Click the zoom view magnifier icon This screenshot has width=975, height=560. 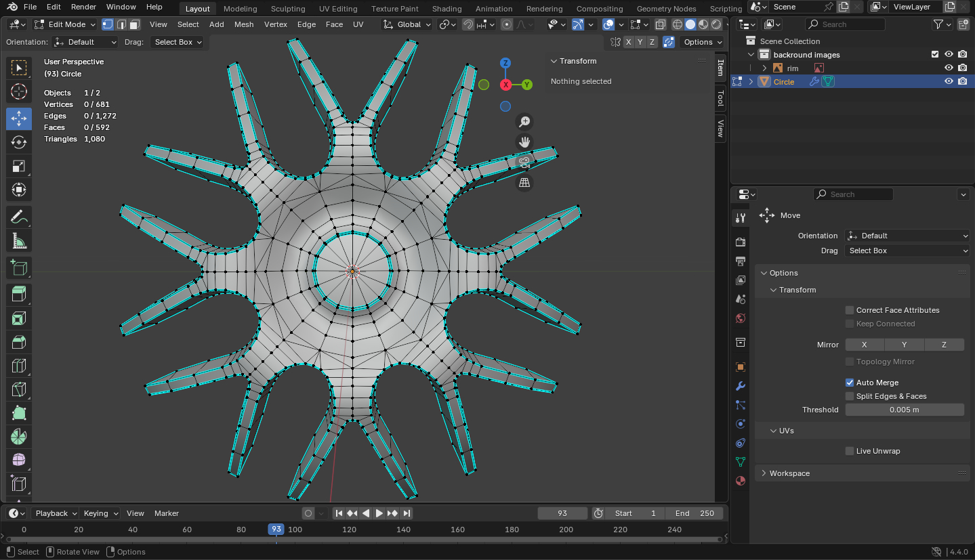pos(524,122)
